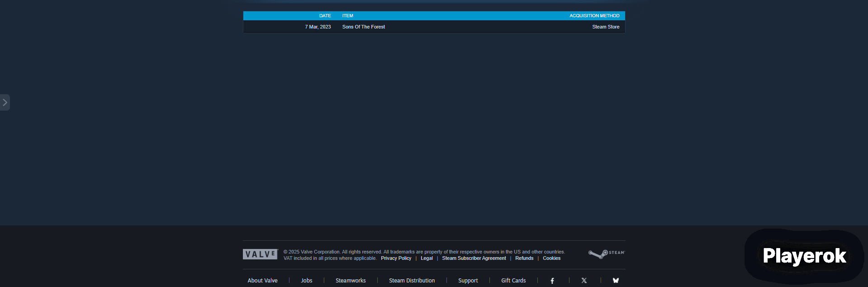This screenshot has height=287, width=868.
Task: Open Steam's Bluesky butterfly icon
Action: click(x=616, y=281)
